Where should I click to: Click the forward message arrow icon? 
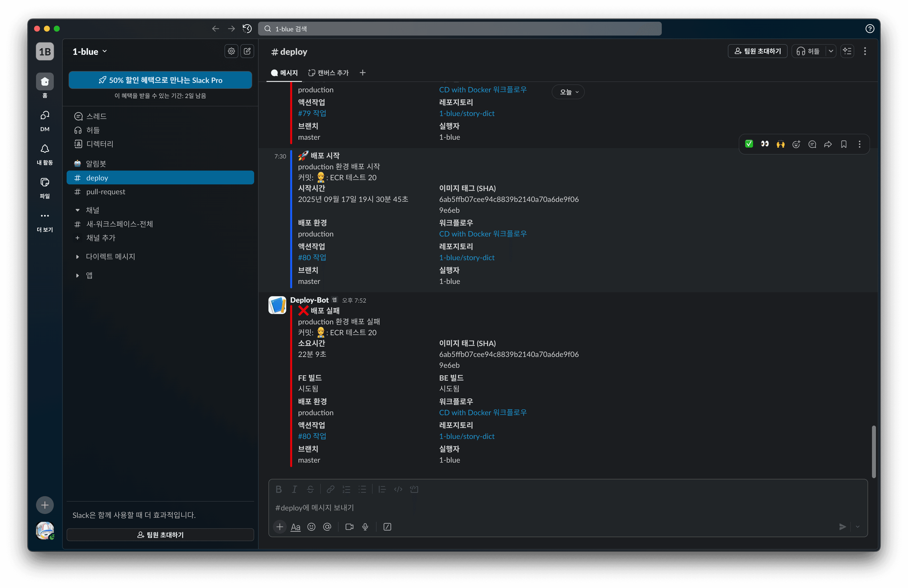828,144
